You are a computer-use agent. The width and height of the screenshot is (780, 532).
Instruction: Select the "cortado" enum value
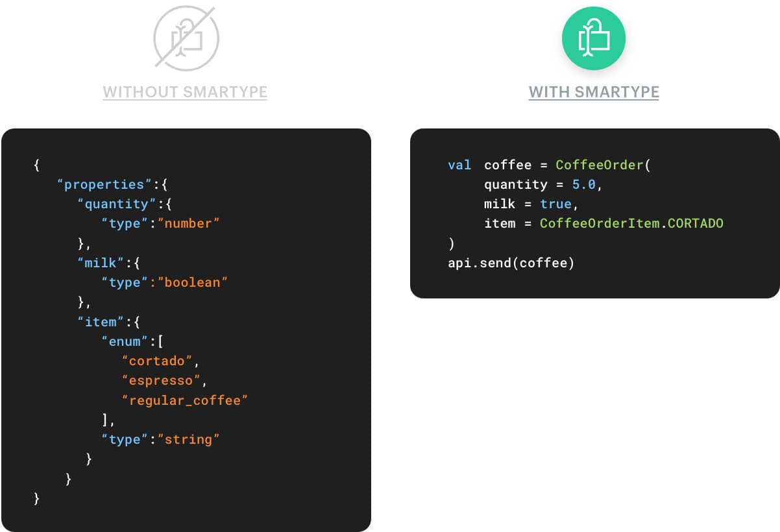pos(157,361)
